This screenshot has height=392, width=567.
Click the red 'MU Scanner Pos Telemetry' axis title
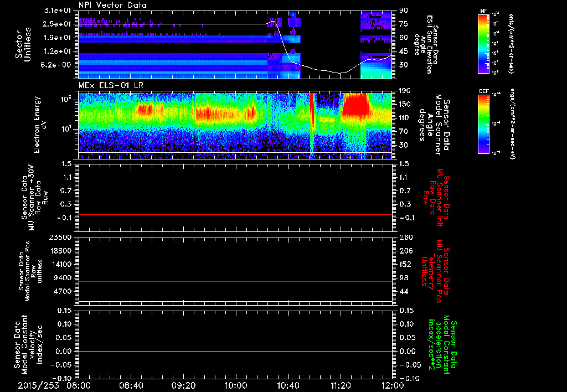(435, 271)
